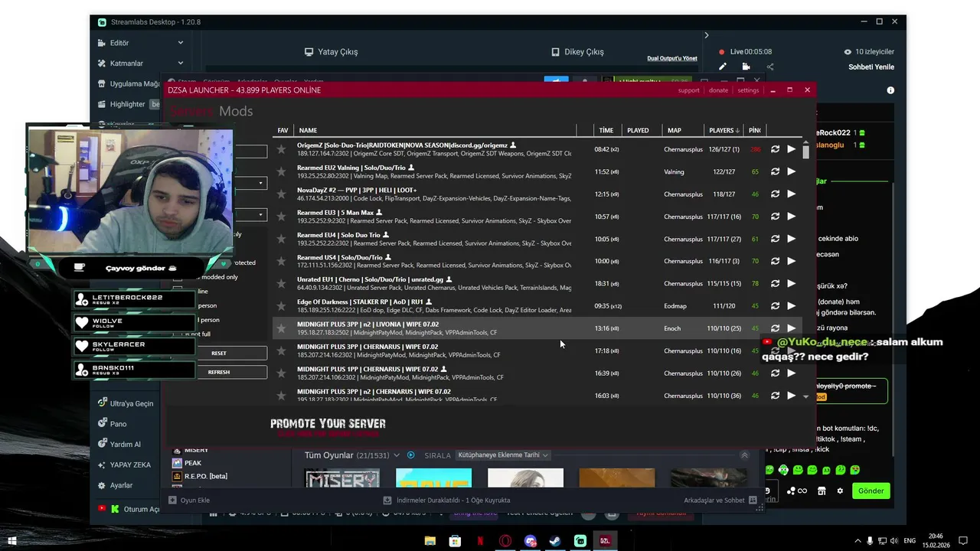Switch to the Mods tab in DZSA Launcher
980x551 pixels.
pyautogui.click(x=236, y=112)
